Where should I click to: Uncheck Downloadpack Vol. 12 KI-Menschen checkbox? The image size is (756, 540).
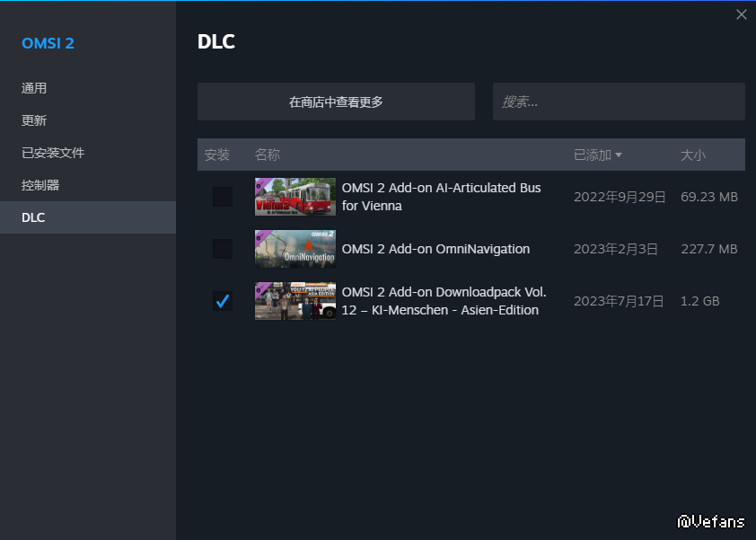point(223,301)
